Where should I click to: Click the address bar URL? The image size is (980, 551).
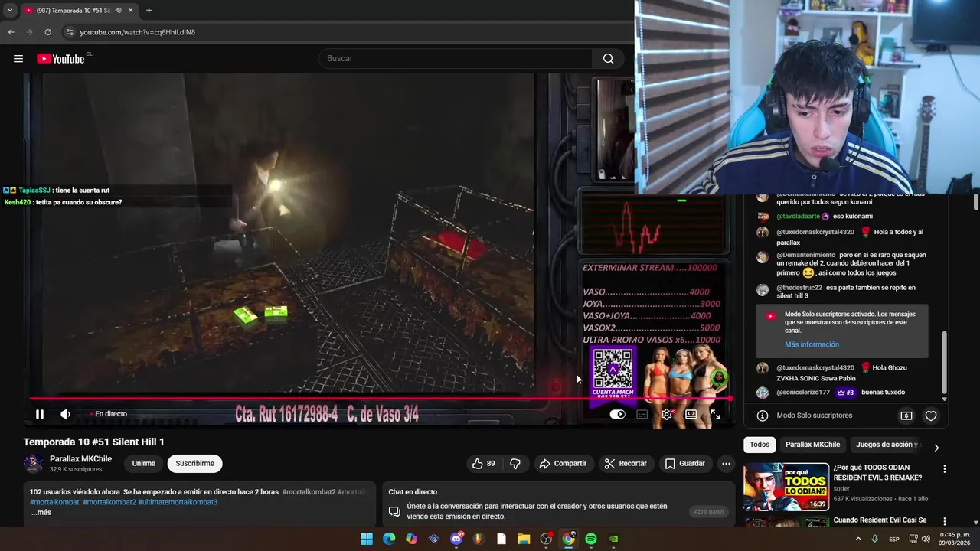138,32
